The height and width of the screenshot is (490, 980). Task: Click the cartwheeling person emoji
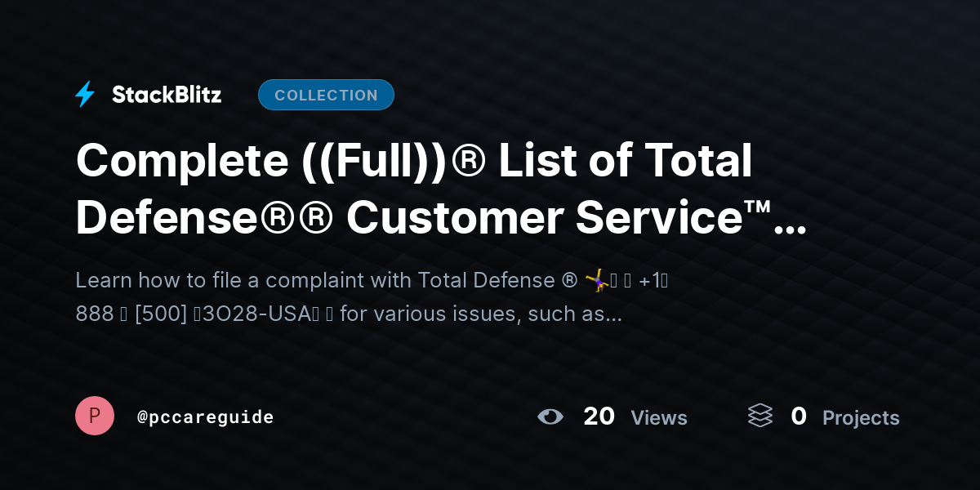click(597, 281)
